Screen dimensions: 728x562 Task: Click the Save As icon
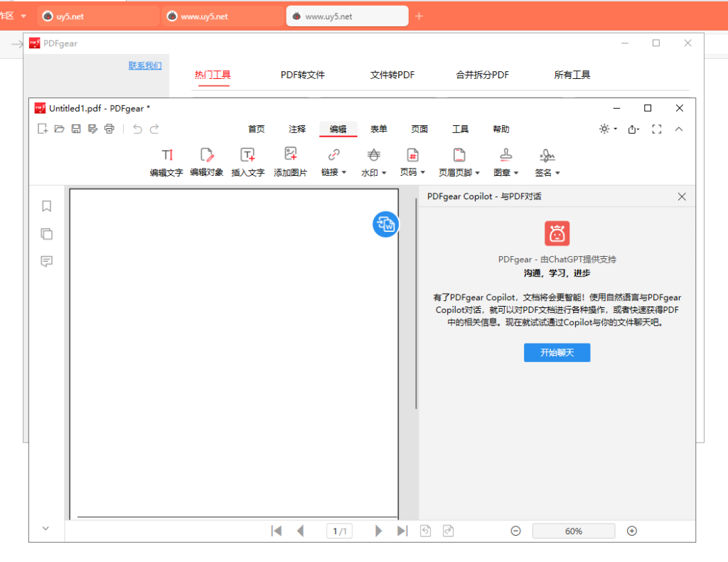coord(93,129)
